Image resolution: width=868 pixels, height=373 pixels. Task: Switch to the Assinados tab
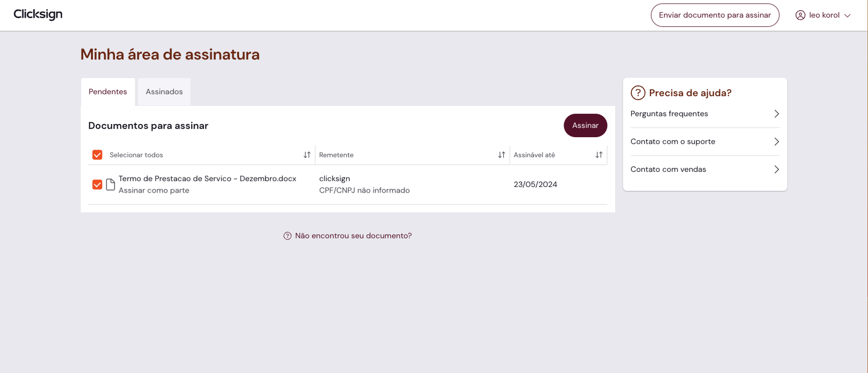[x=164, y=92]
